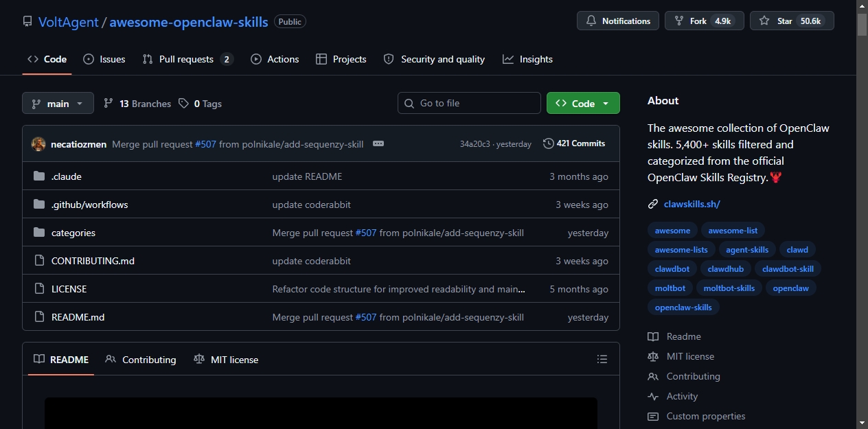
Task: Open the README outline list icon
Action: pyautogui.click(x=602, y=359)
